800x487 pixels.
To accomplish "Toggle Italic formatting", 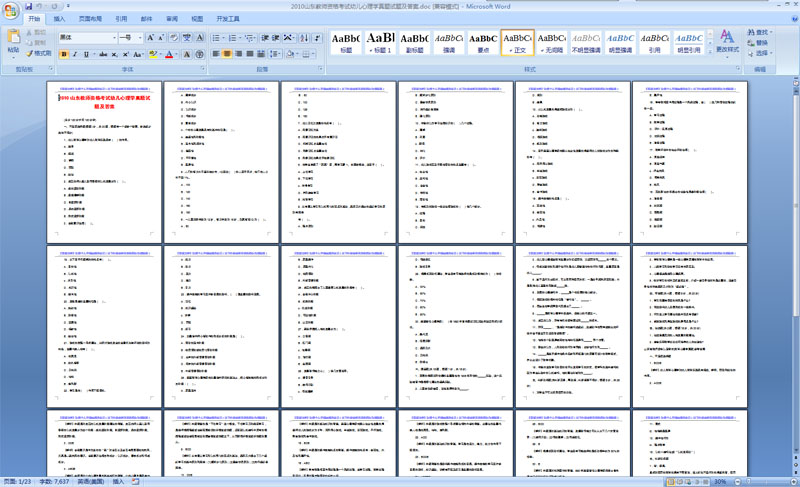I will [x=75, y=54].
